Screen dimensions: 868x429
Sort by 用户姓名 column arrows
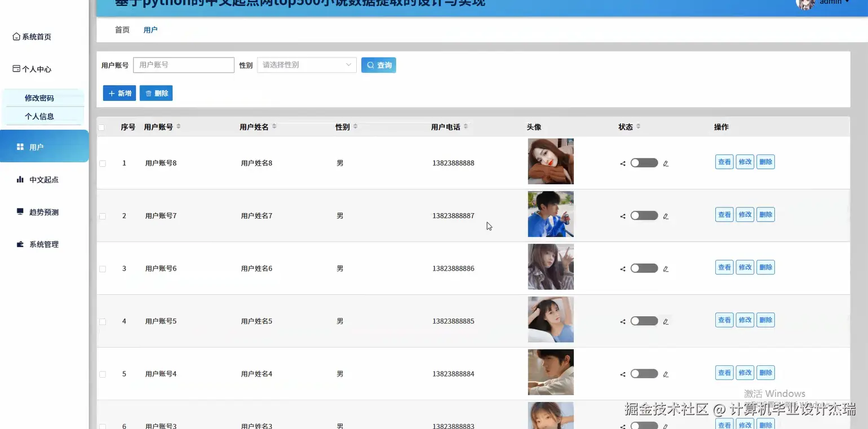pyautogui.click(x=274, y=127)
